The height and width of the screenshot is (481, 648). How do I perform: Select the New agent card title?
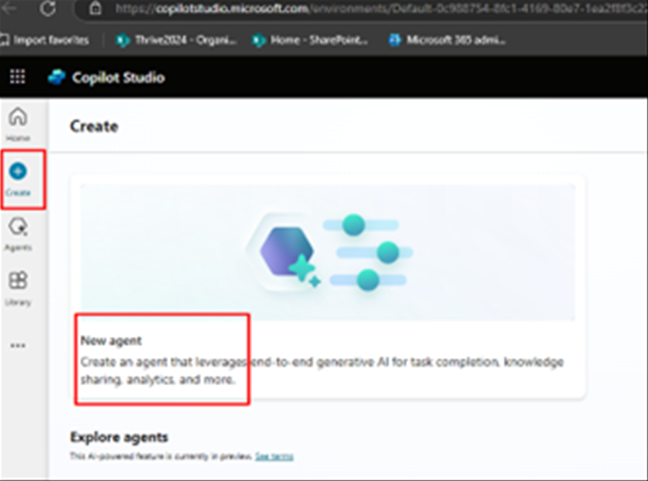[x=111, y=341]
